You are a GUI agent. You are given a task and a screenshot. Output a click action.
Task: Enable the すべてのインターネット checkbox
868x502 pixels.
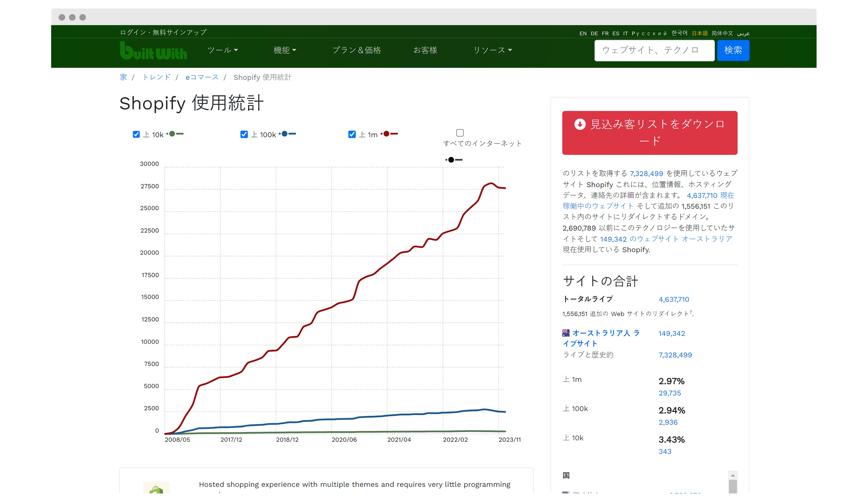tap(460, 133)
